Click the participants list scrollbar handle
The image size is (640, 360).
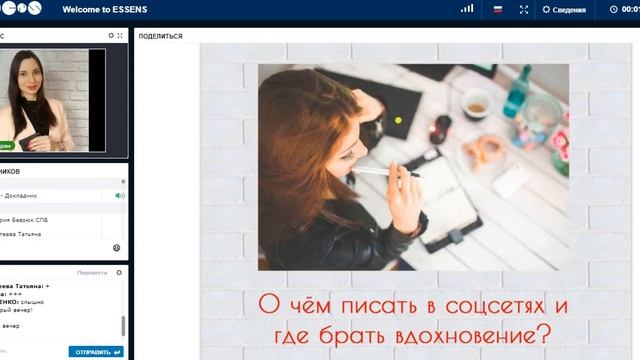[123, 181]
